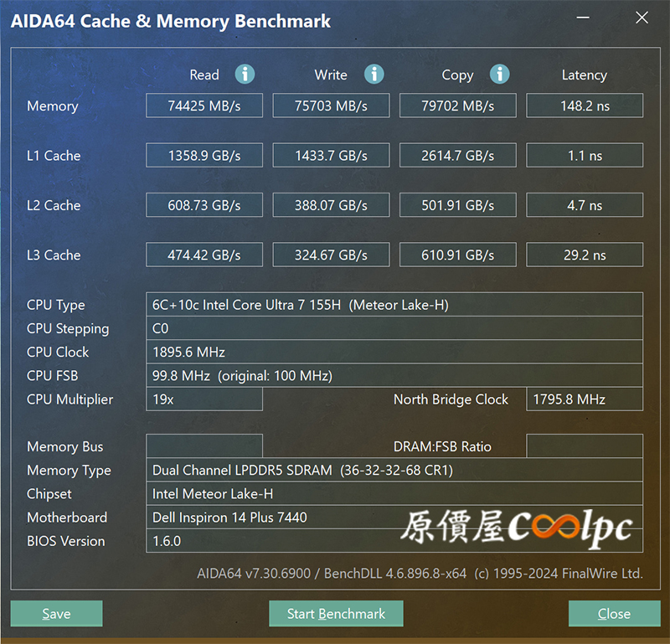Click the info icon next to Read
The image size is (670, 644).
(x=245, y=75)
